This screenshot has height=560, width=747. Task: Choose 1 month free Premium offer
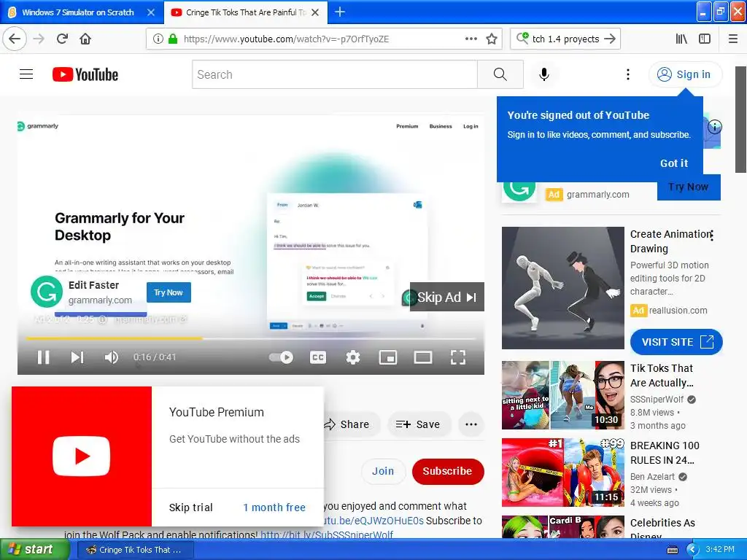(274, 507)
